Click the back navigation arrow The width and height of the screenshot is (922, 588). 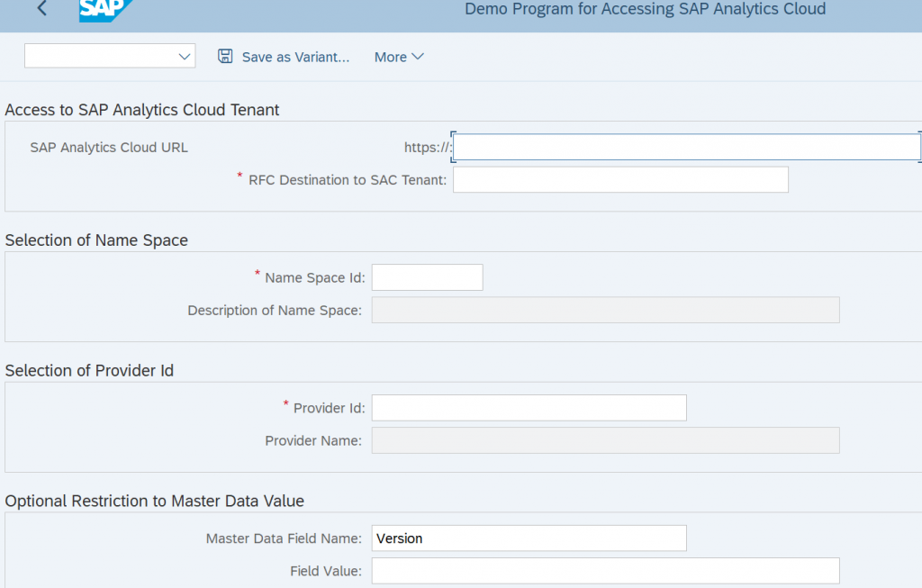point(41,9)
